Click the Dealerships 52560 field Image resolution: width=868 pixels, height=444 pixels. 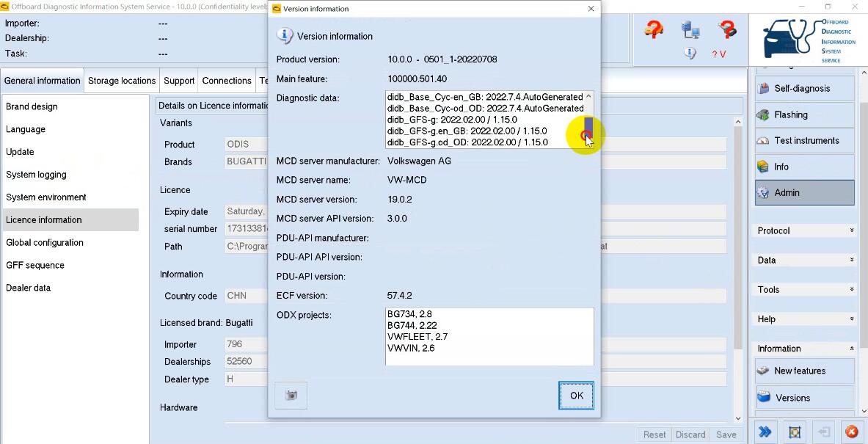[x=475, y=362]
